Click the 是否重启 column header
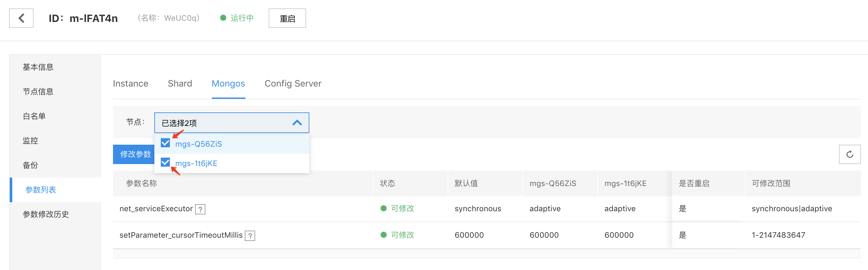Image resolution: width=868 pixels, height=270 pixels. coord(694,183)
